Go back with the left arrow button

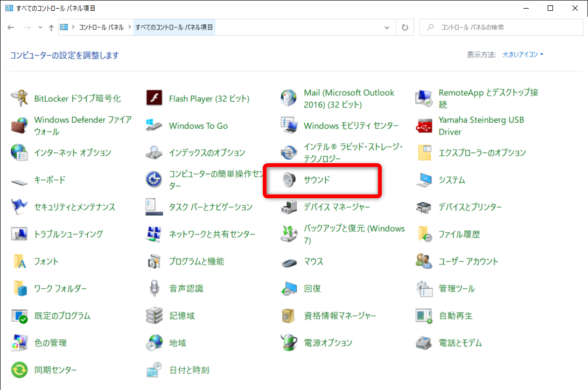click(x=11, y=27)
